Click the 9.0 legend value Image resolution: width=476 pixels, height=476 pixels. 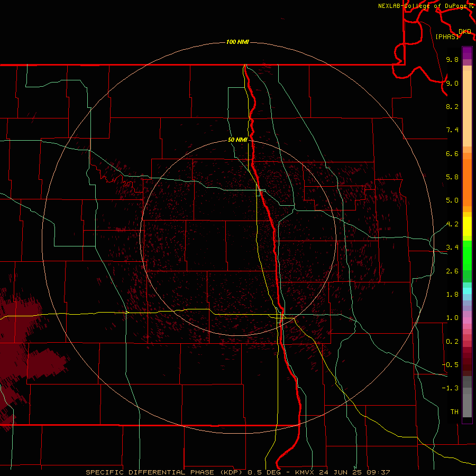click(x=452, y=83)
